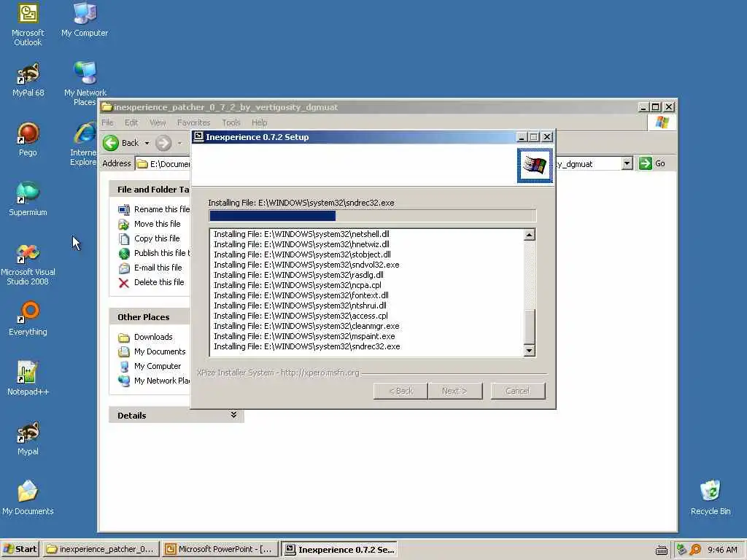Launch Mypal desktop shortcut
This screenshot has height=560, width=747.
tap(28, 437)
